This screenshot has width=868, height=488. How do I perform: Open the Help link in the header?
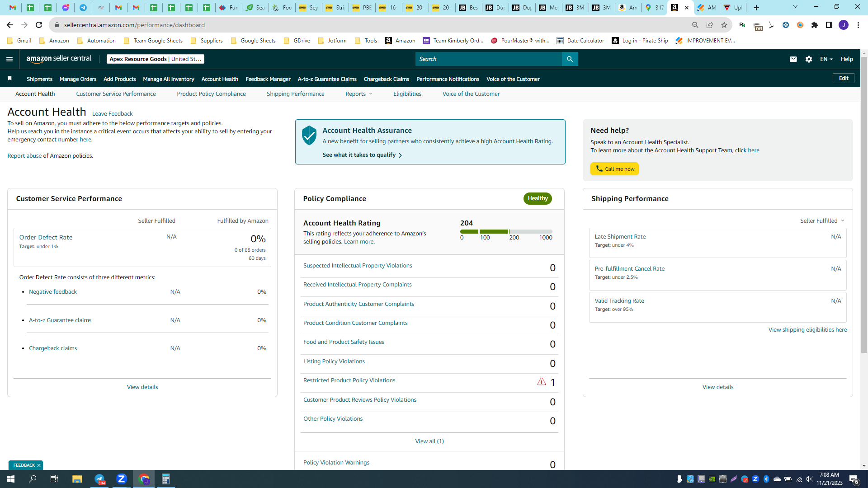pyautogui.click(x=847, y=59)
